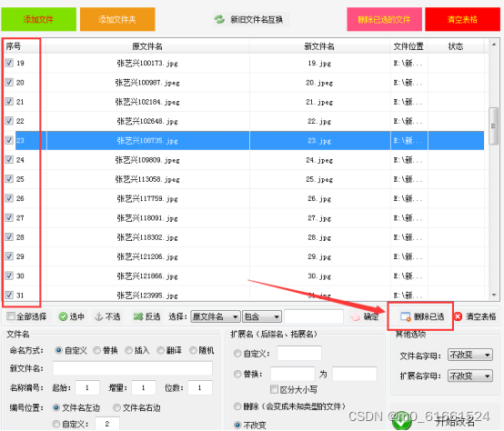Screen dimensions: 504x431
Task: Click the 原文件名 column header
Action: tap(147, 46)
